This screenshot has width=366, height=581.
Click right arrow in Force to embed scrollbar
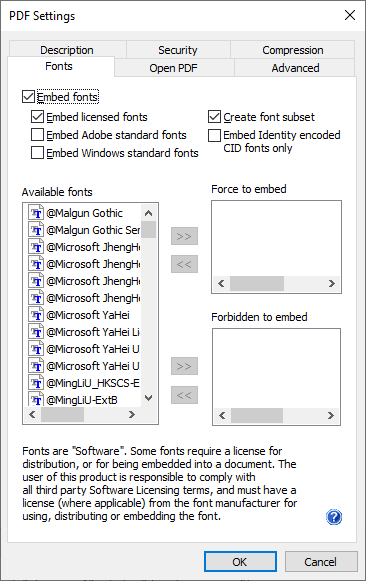click(332, 283)
